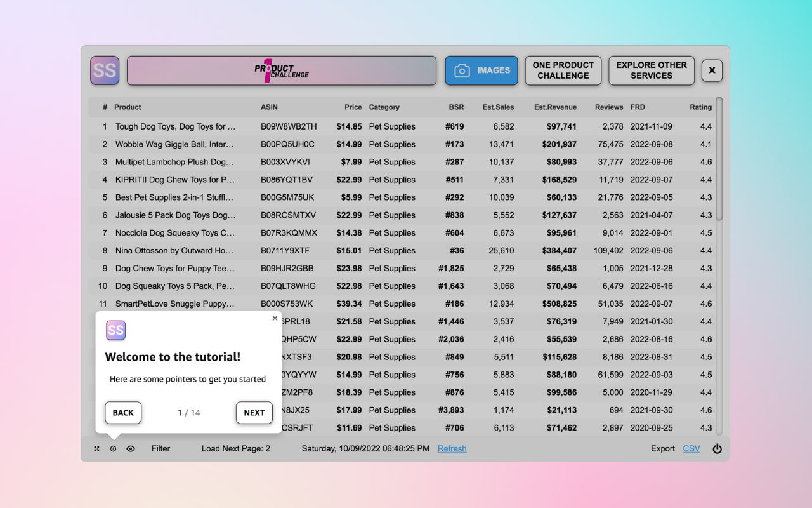
Task: Click the SS logo in the tutorial popup
Action: pyautogui.click(x=115, y=330)
